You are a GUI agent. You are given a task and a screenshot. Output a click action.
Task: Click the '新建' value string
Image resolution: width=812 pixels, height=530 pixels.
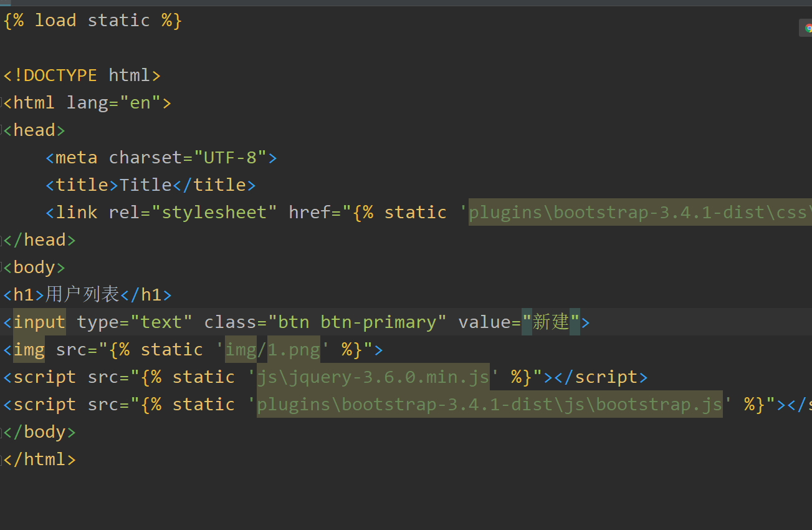[551, 322]
